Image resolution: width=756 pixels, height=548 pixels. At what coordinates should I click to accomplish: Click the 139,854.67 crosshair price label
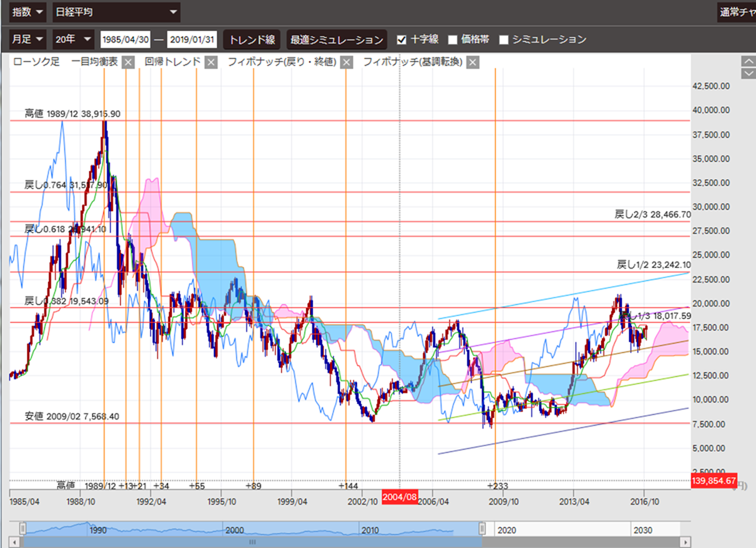coord(713,481)
